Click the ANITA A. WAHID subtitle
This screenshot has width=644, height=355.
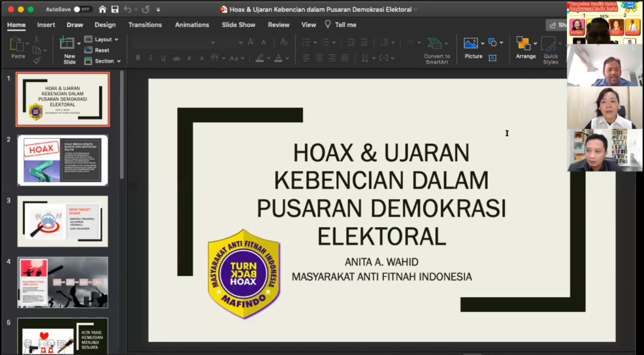(381, 262)
